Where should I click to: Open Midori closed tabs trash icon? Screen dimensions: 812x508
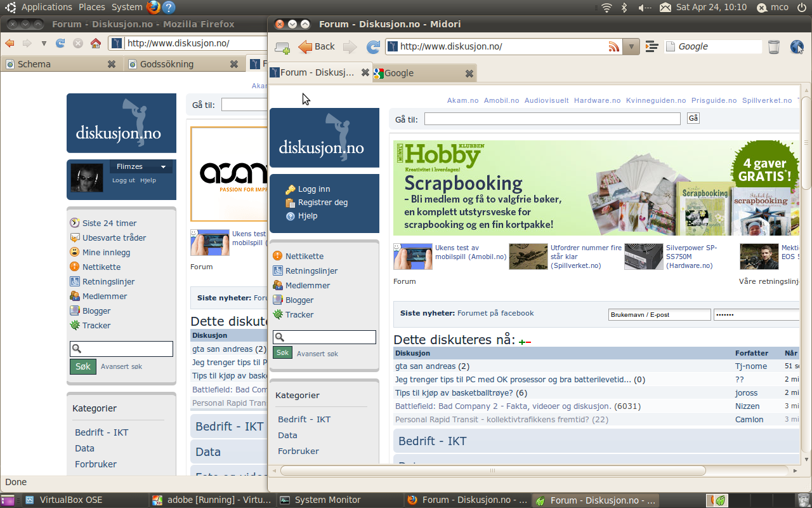[x=773, y=46]
